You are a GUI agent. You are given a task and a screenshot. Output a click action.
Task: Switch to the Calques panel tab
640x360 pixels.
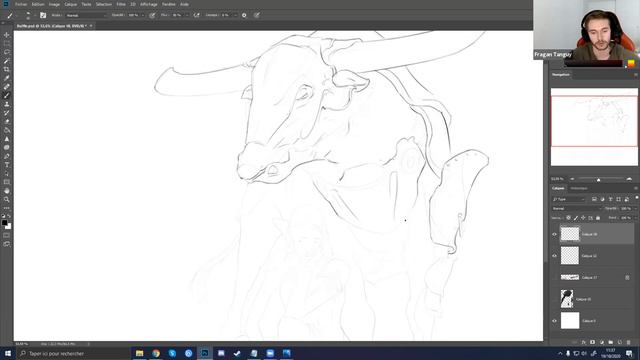558,189
